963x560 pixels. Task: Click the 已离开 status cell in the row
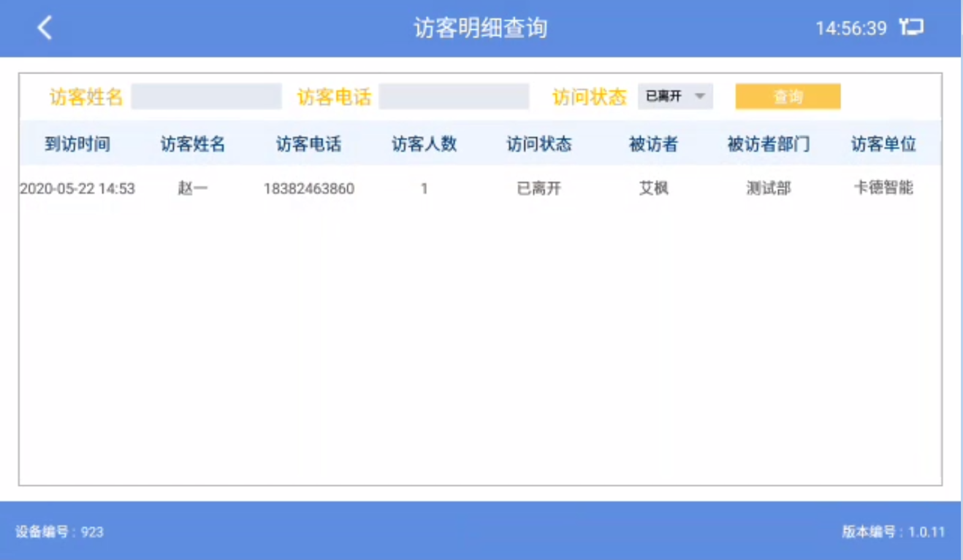click(539, 188)
